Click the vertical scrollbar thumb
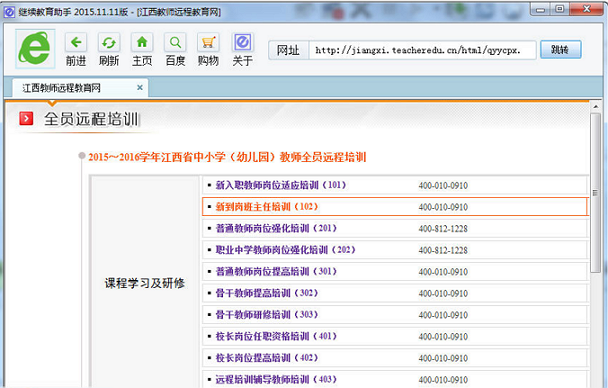This screenshot has height=388, width=608. click(x=596, y=193)
